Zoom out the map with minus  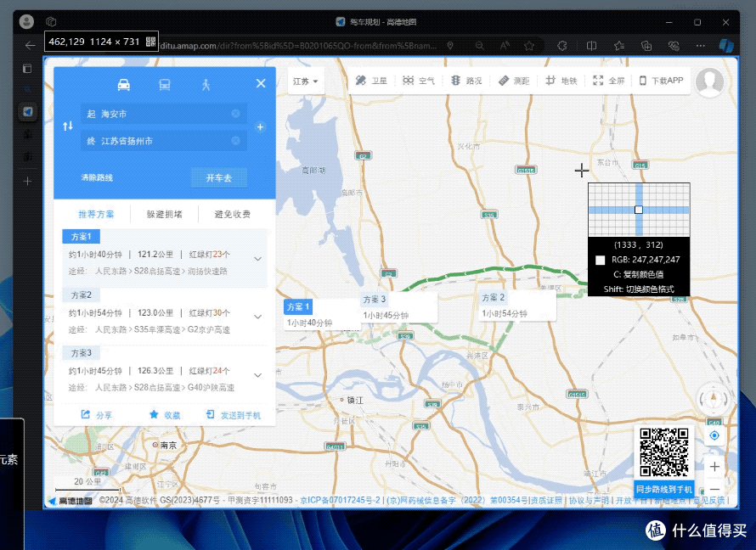click(714, 489)
